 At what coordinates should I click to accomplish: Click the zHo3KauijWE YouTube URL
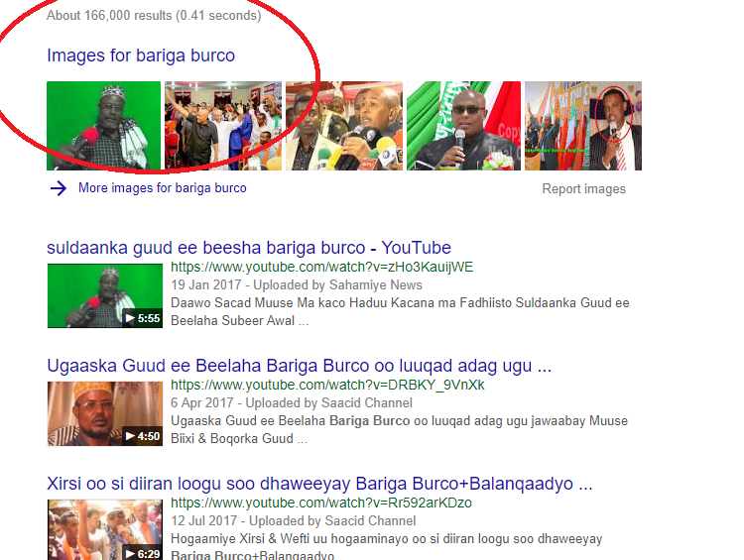(321, 267)
